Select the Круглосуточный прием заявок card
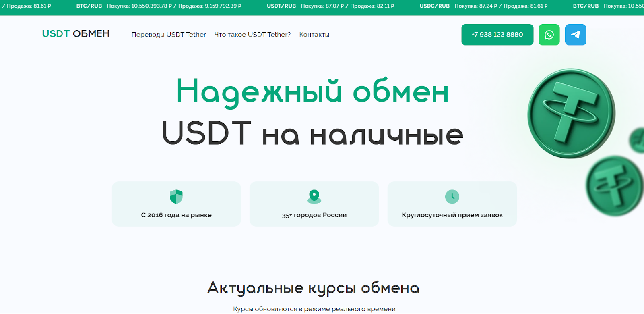The image size is (644, 314). 452,204
